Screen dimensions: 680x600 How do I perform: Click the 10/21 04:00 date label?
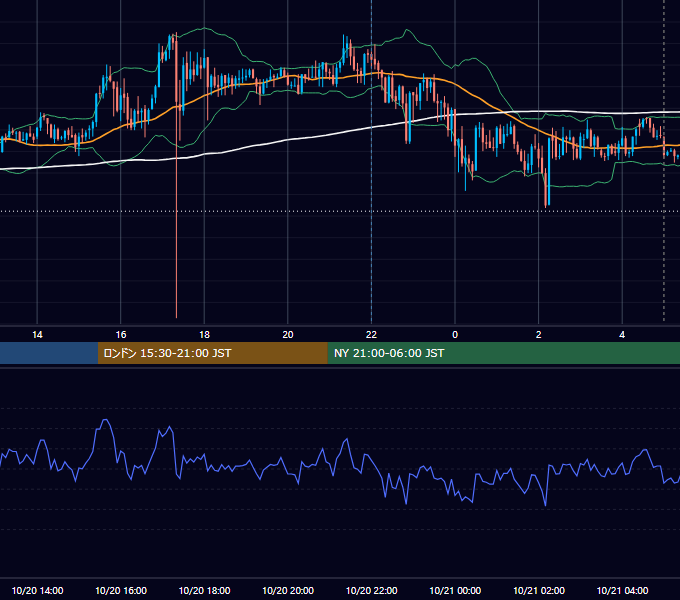[622, 590]
